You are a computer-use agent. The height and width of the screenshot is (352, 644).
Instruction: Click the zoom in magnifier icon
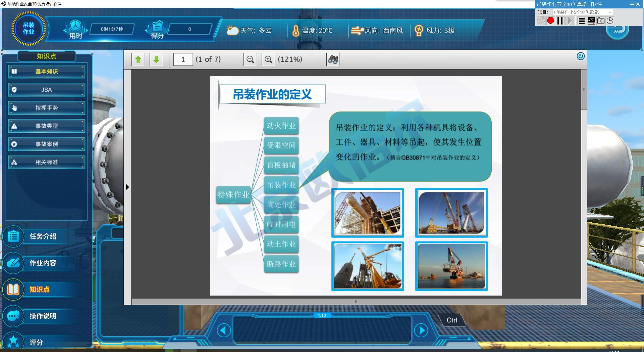tap(268, 59)
